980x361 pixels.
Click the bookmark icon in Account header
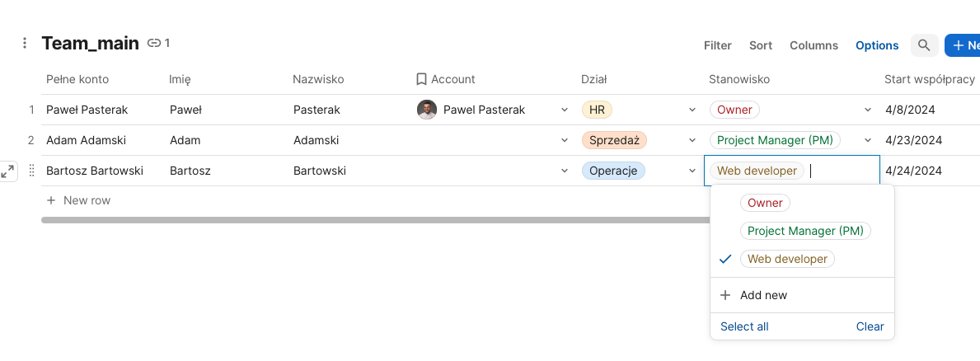click(x=421, y=79)
